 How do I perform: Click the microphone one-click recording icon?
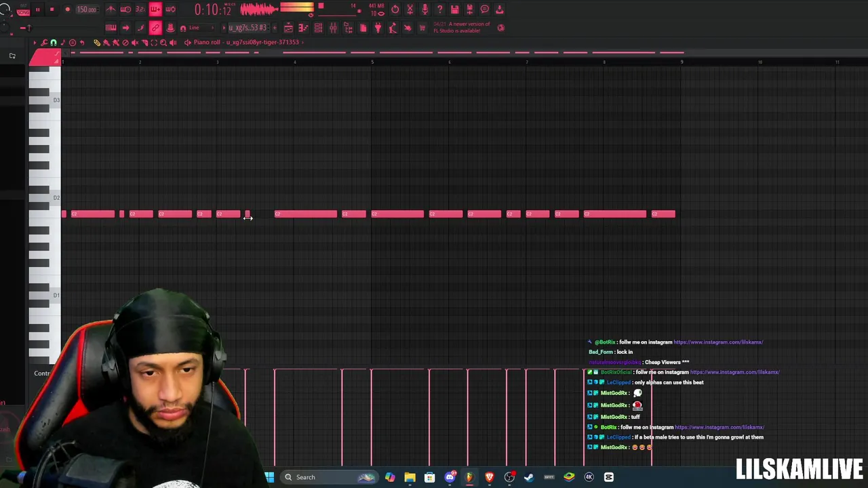click(x=425, y=9)
